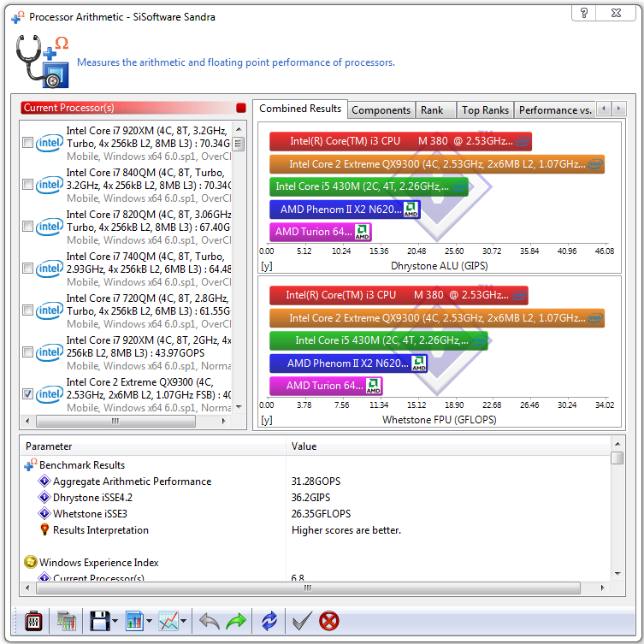Click the red cancel icon
Image resolution: width=644 pixels, height=644 pixels.
point(329,621)
